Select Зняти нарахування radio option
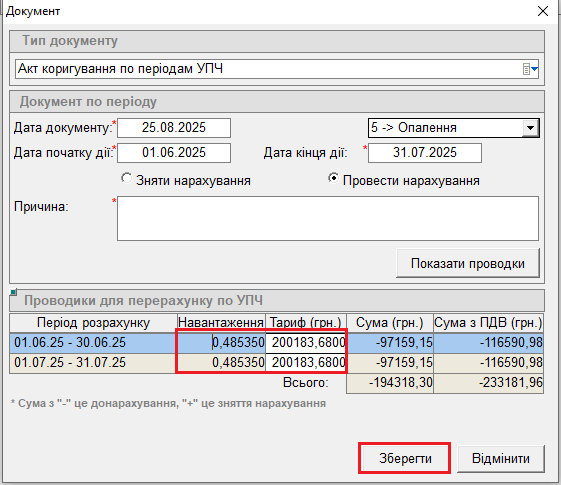The image size is (561, 485). (126, 178)
